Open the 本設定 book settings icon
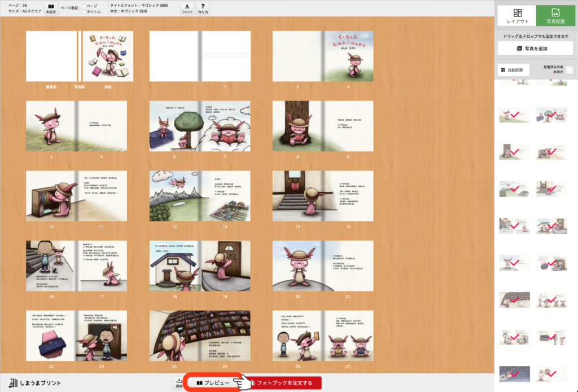Viewport: 578px width, 392px height. coord(51,8)
